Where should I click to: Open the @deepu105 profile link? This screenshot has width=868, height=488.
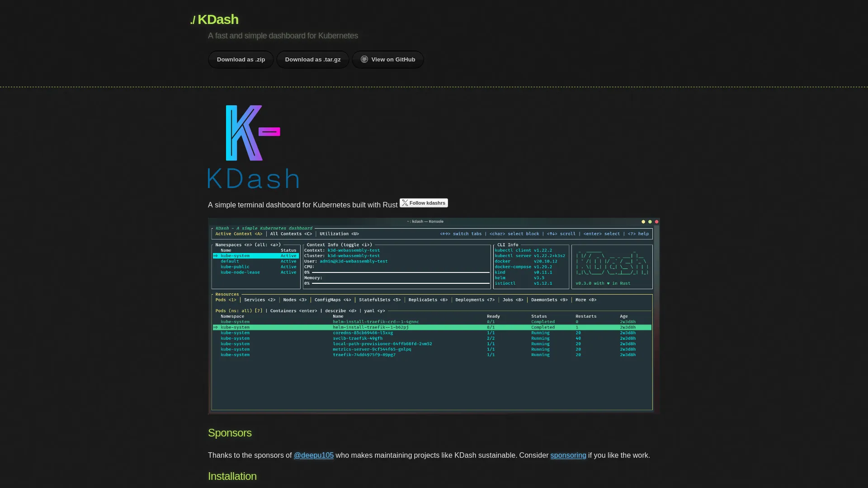point(314,455)
